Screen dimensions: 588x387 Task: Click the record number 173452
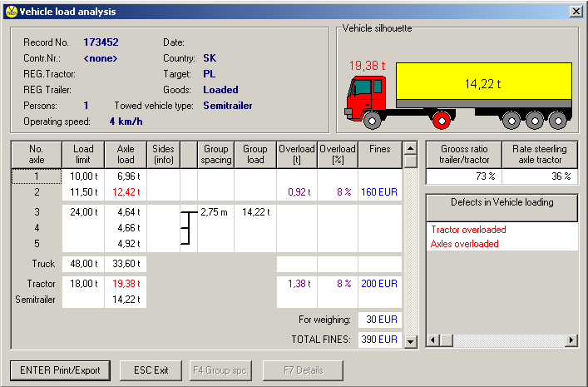[x=101, y=42]
